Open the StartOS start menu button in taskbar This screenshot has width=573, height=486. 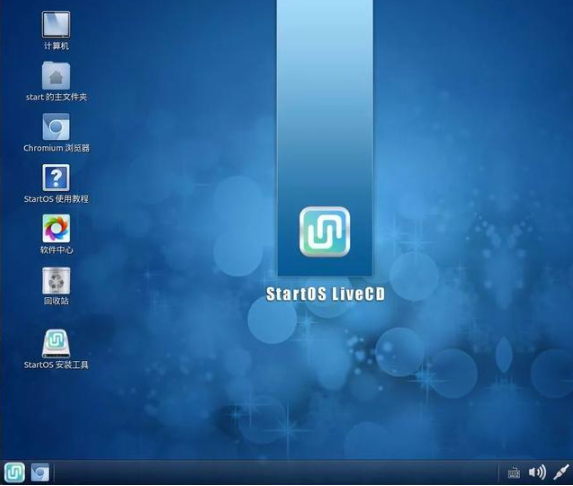[x=15, y=472]
